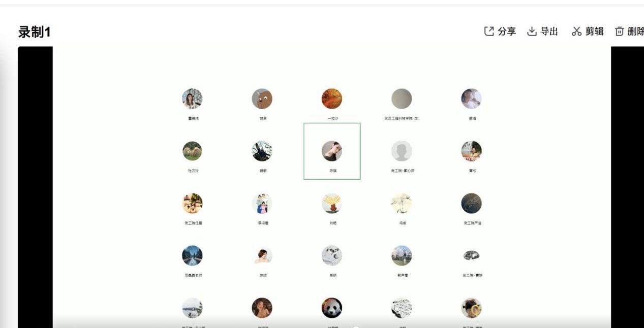The height and width of the screenshot is (328, 644).
Task: Select the default gray silhouette avatar
Action: click(402, 151)
